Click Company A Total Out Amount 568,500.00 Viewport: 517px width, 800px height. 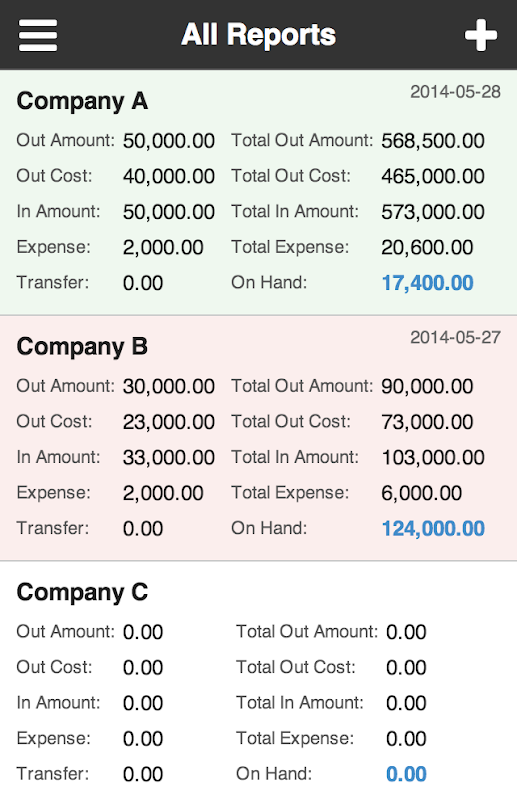[x=433, y=141]
